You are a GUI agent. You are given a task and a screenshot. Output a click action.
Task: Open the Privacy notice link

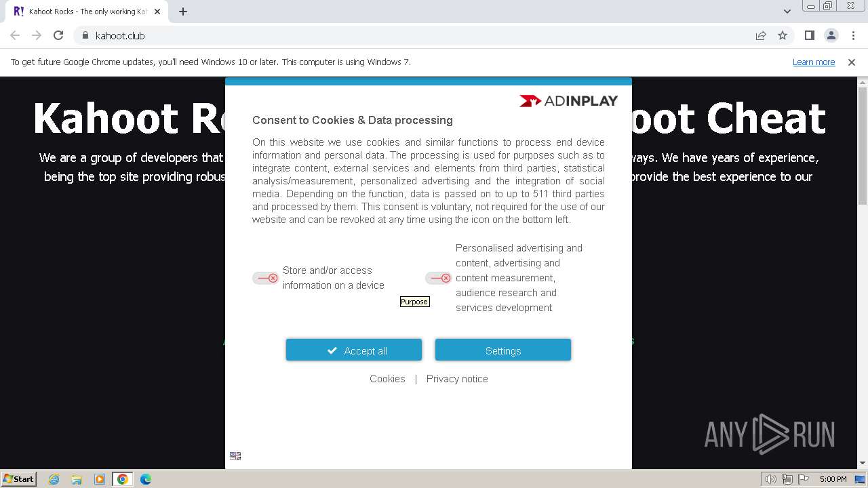pos(457,379)
